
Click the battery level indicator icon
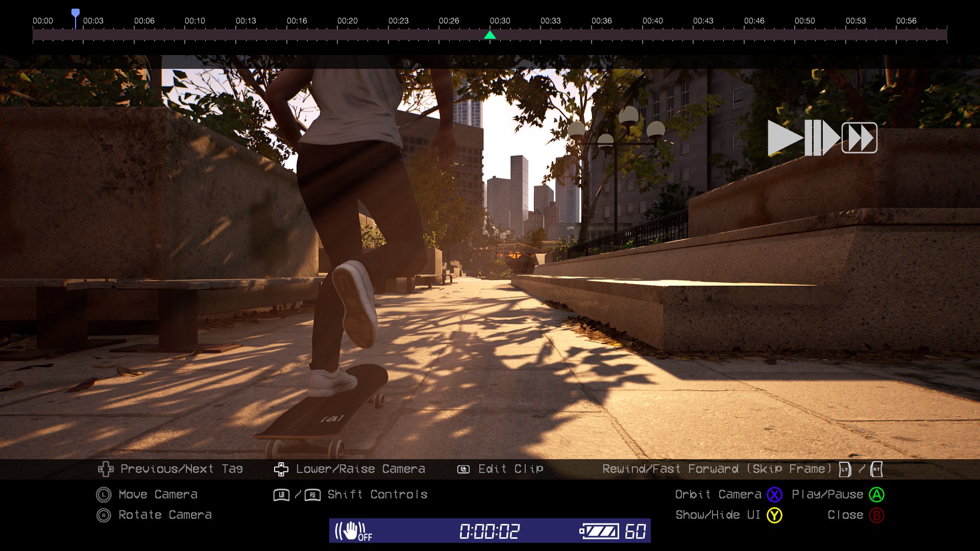click(600, 531)
